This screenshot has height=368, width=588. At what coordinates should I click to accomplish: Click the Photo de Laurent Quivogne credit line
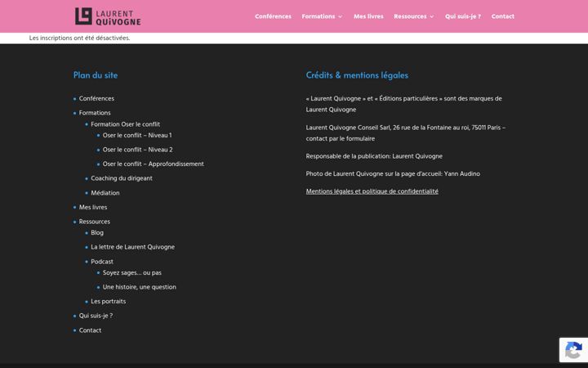pyautogui.click(x=393, y=174)
